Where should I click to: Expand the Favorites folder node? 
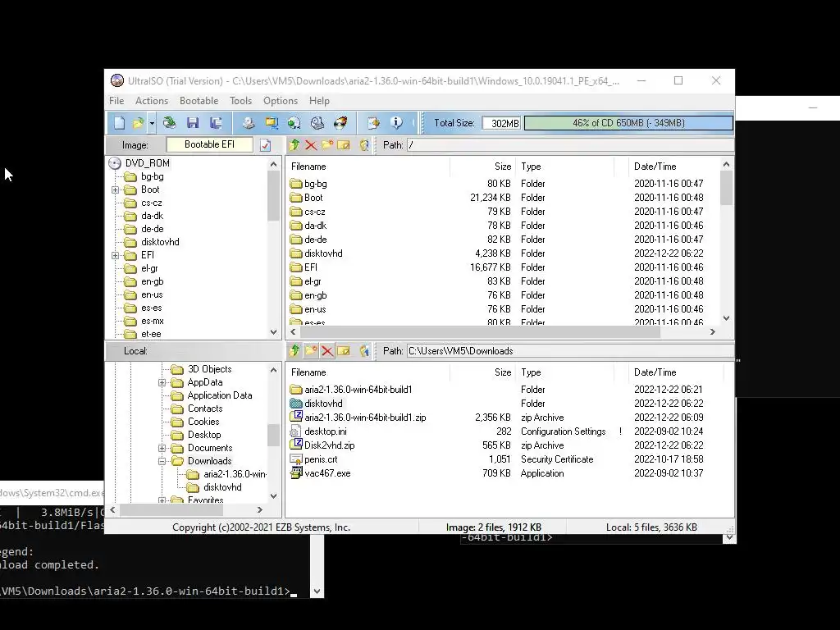pyautogui.click(x=162, y=500)
